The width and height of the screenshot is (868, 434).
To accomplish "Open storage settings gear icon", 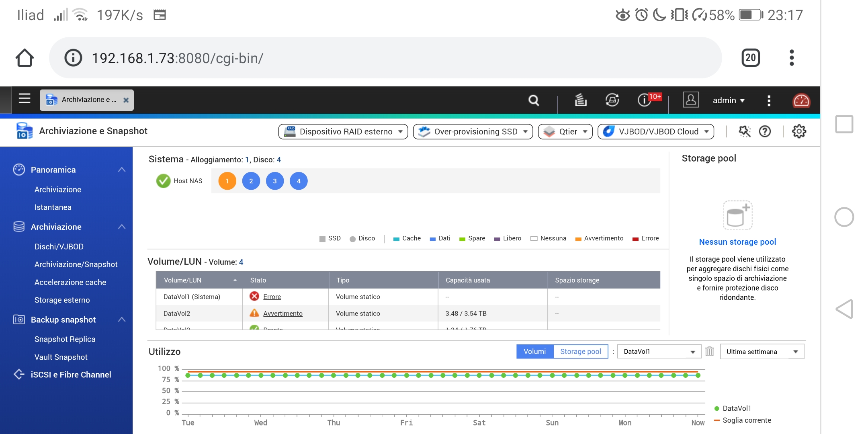I will 799,131.
